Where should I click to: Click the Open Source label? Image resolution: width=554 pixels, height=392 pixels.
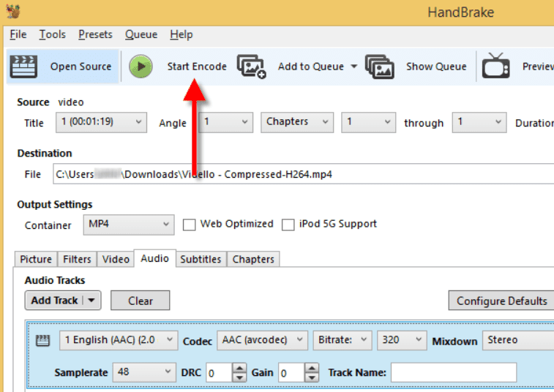(x=81, y=67)
